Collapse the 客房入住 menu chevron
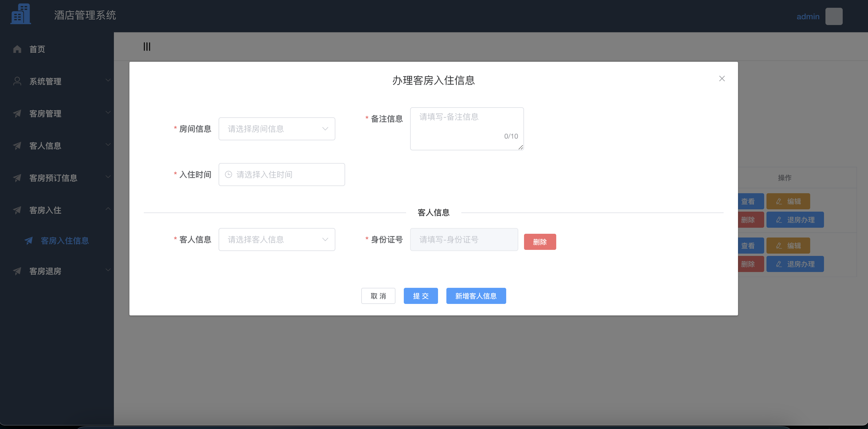 108,209
